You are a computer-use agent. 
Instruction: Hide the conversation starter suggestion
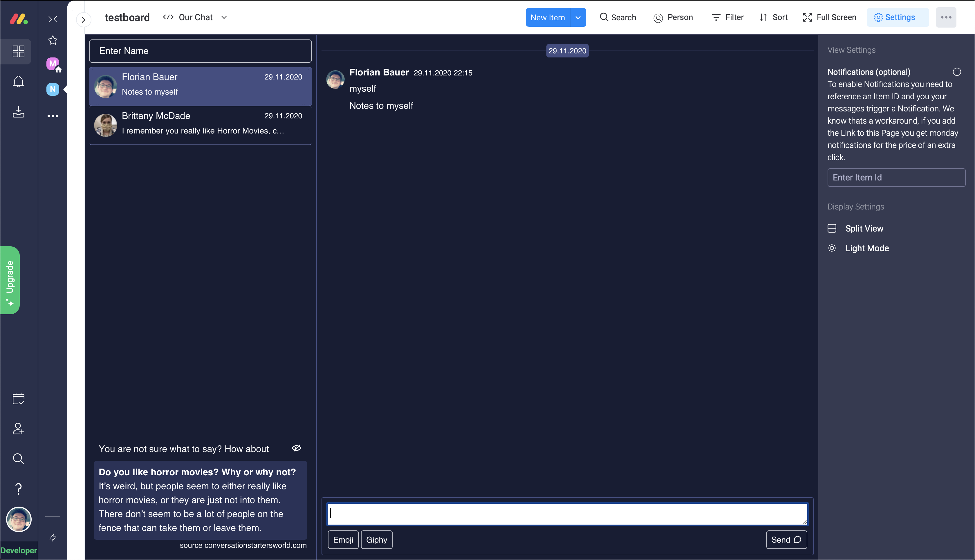click(296, 448)
